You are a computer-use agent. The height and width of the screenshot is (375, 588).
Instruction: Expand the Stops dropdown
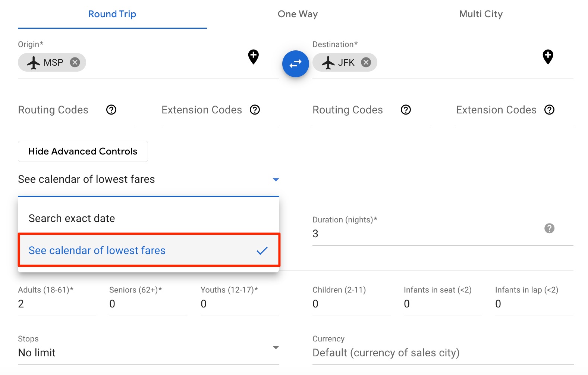point(276,347)
